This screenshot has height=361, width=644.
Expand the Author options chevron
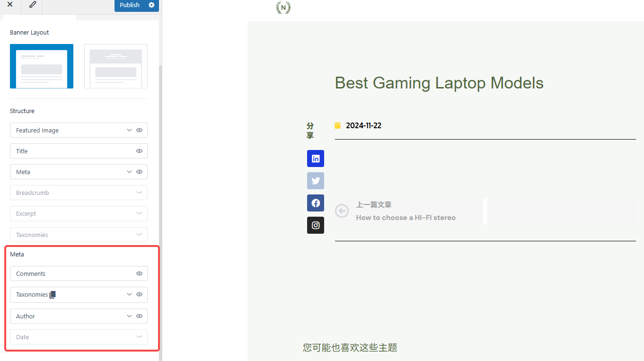[x=129, y=316]
